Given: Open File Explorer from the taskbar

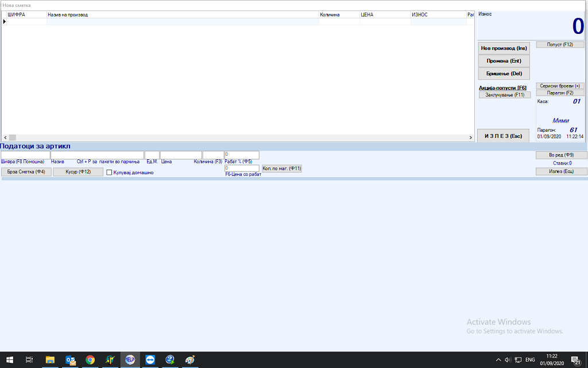Looking at the screenshot, I should click(50, 360).
